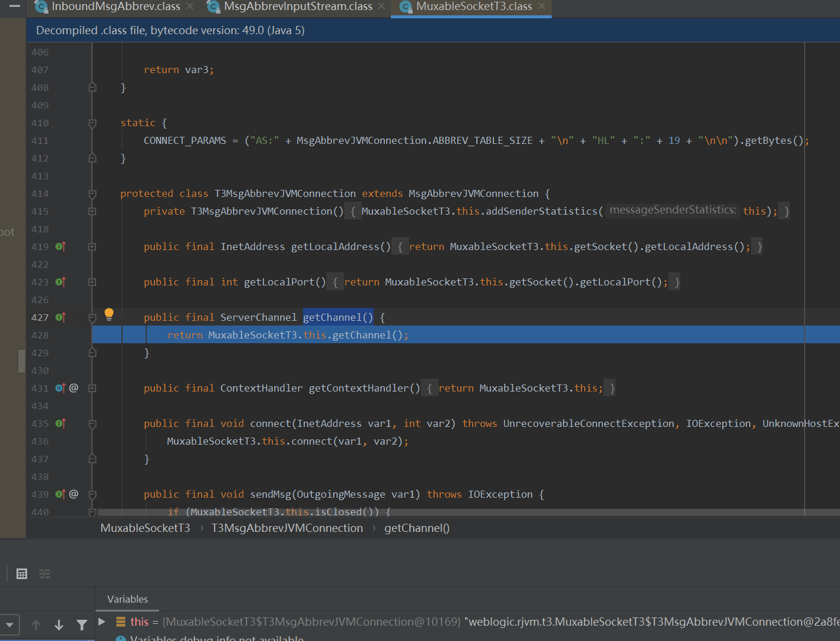Click the class file icon of MuxableSocketT3.class tab
840x641 pixels.
(x=406, y=6)
